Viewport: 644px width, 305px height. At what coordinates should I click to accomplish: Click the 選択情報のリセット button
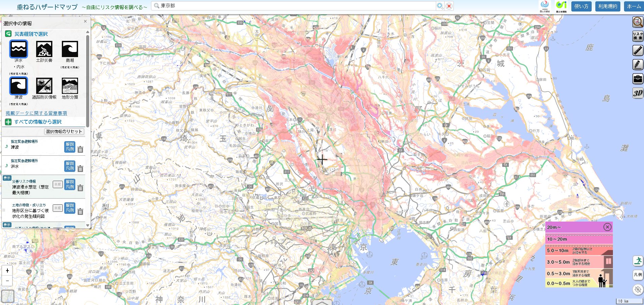click(64, 131)
